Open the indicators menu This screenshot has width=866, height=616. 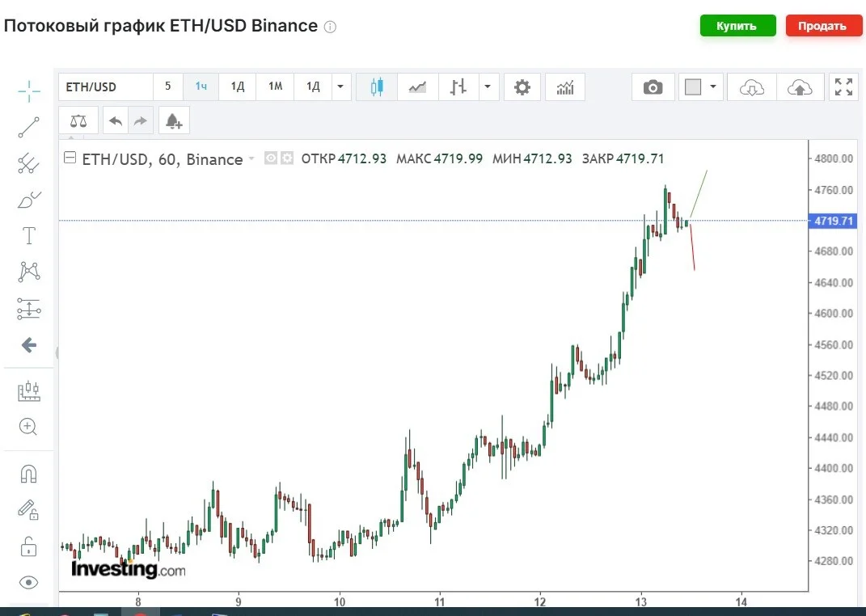coord(565,87)
